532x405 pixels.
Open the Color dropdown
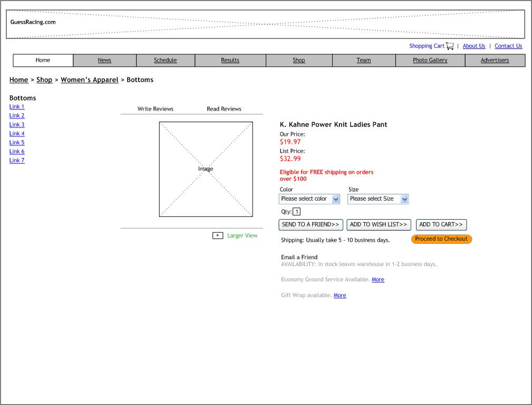point(309,199)
